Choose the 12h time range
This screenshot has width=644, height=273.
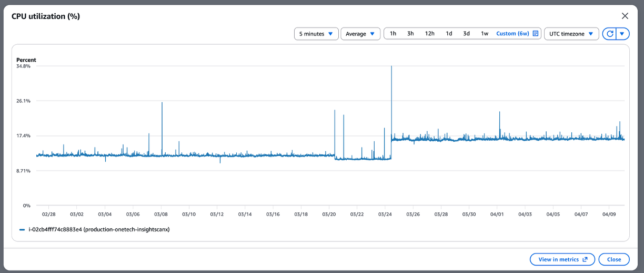pos(429,34)
